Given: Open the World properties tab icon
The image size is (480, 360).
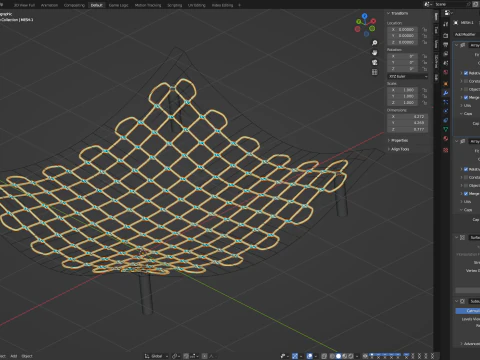Looking at the screenshot, I should tap(446, 72).
